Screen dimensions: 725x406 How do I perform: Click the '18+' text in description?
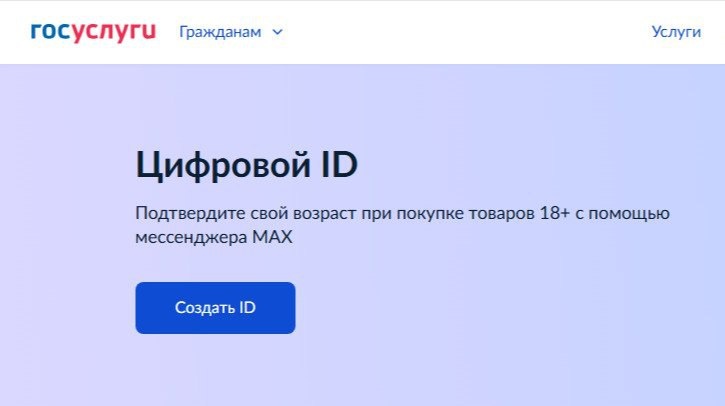[554, 213]
